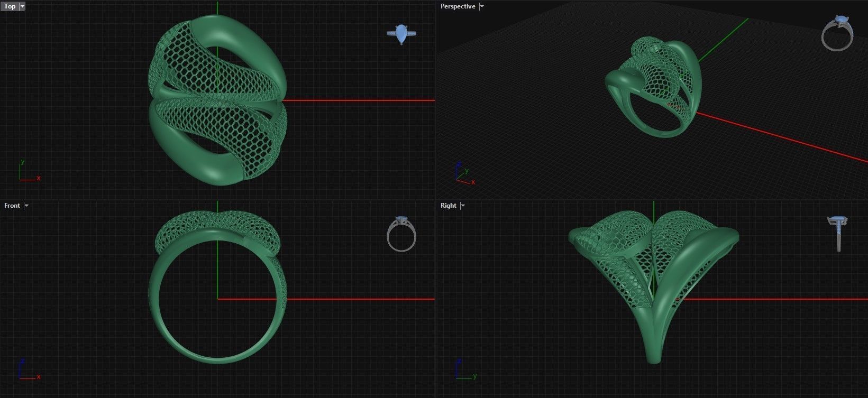The height and width of the screenshot is (398, 868).
Task: Click the XY axis icon in Top viewport
Action: coord(30,171)
